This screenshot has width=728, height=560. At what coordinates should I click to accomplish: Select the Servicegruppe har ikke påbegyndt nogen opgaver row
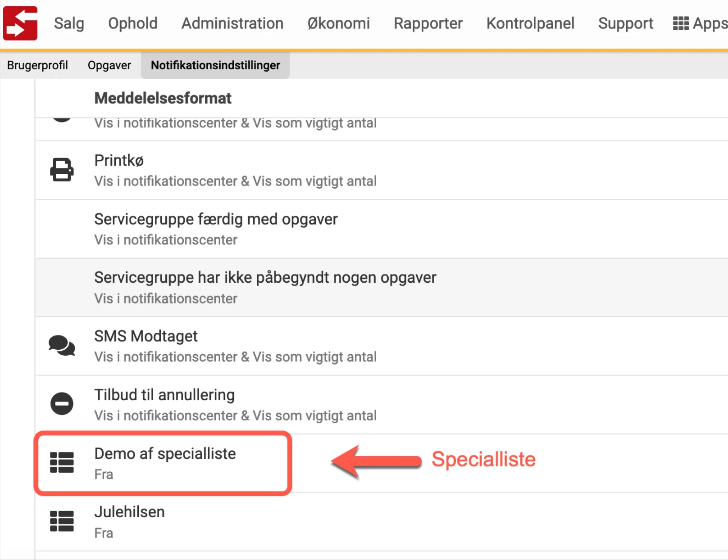pyautogui.click(x=265, y=287)
